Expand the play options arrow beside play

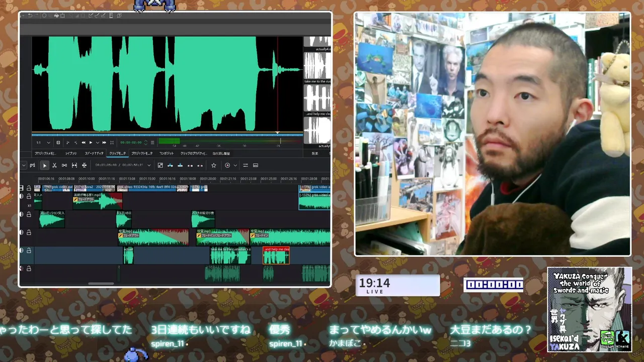click(98, 142)
